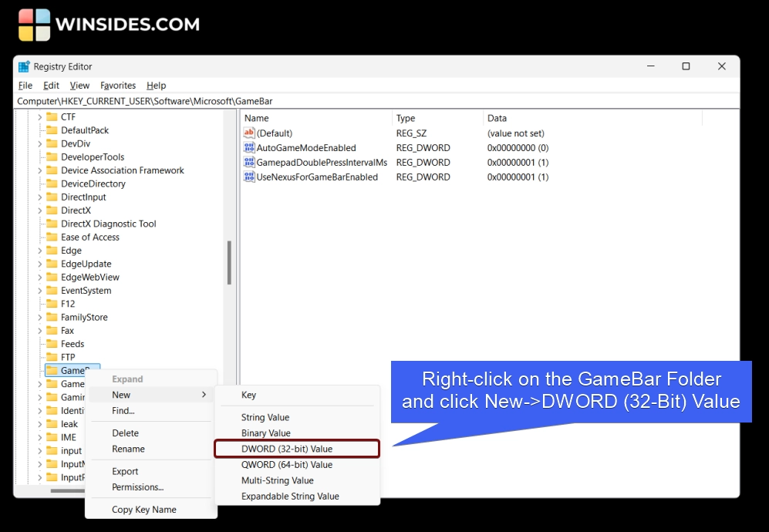Click the tree pane vertical scrollbar thumb

click(229, 263)
